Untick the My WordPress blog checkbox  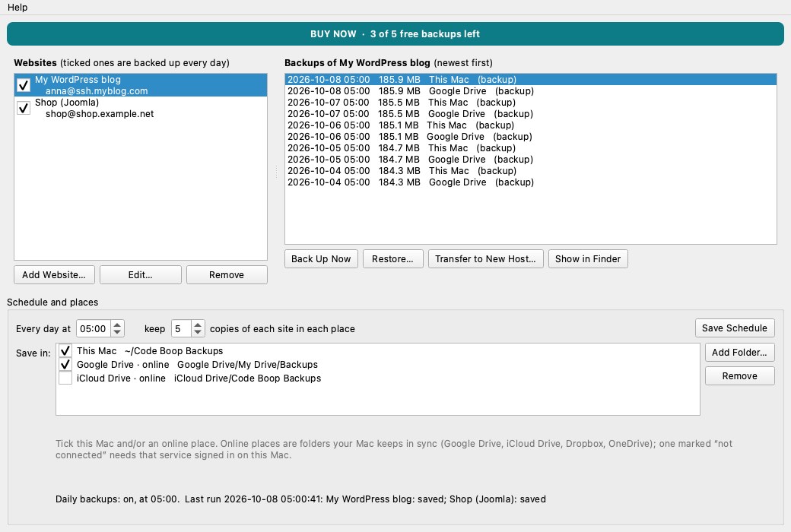(x=24, y=85)
